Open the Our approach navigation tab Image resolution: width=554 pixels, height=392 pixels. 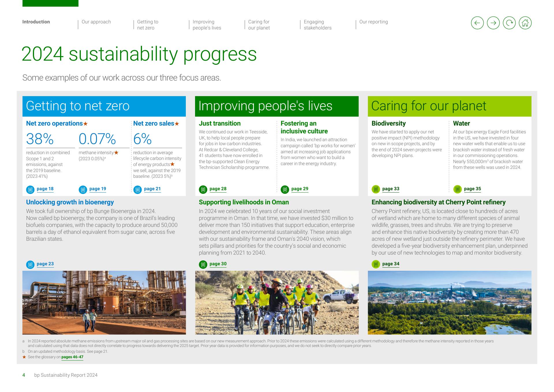tap(96, 22)
